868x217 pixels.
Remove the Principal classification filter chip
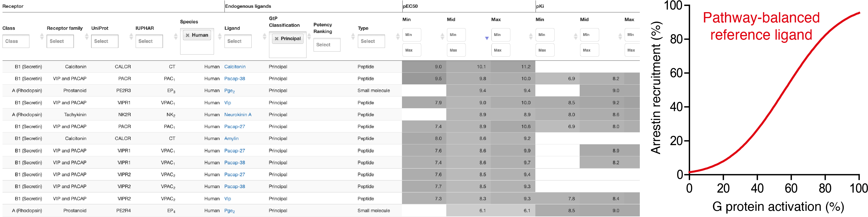coord(277,39)
